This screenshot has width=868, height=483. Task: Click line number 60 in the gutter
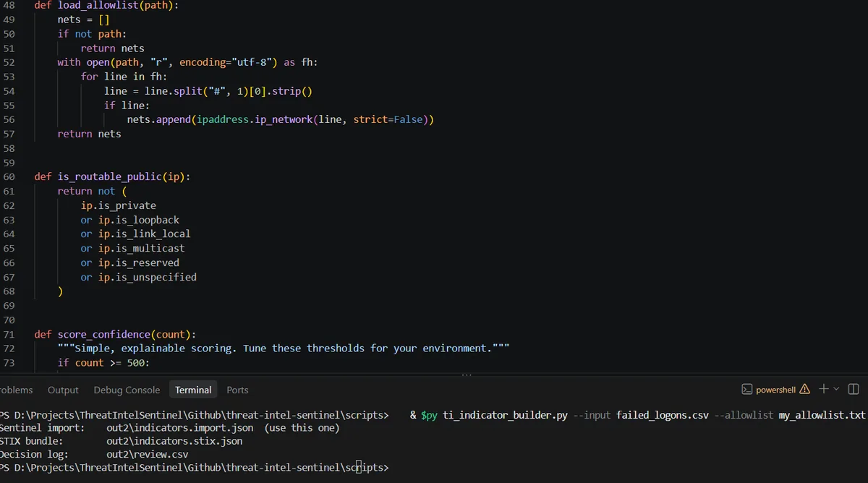point(9,176)
